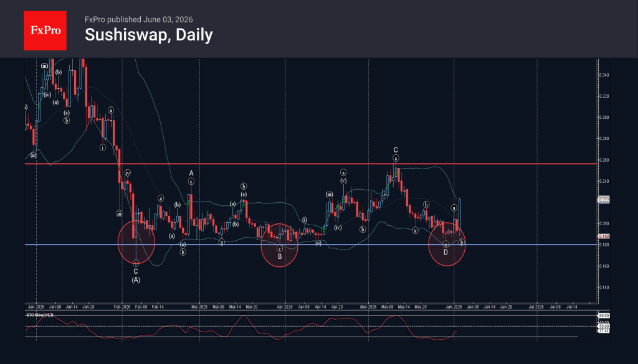This screenshot has width=638, height=364.
Task: Click the wave label 'D'
Action: [x=446, y=252]
